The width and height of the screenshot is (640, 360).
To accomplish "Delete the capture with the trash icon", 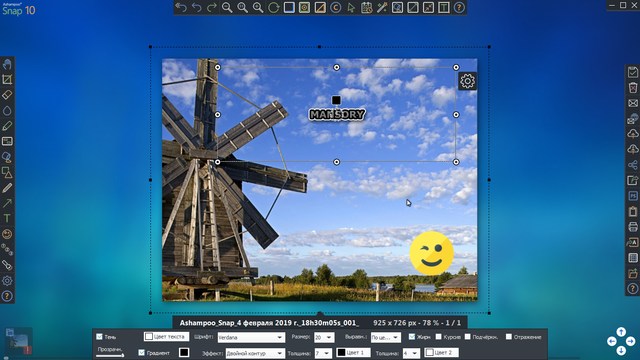I will 633,88.
